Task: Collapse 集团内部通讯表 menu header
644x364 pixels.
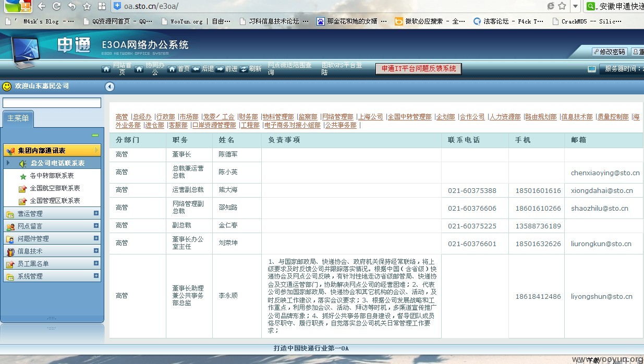Action: [x=52, y=150]
